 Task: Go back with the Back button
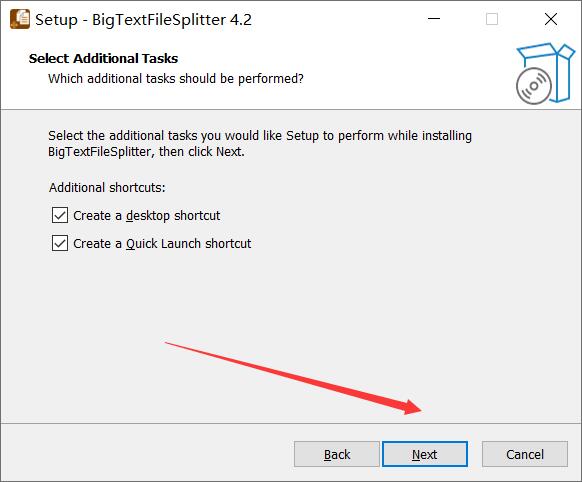337,454
